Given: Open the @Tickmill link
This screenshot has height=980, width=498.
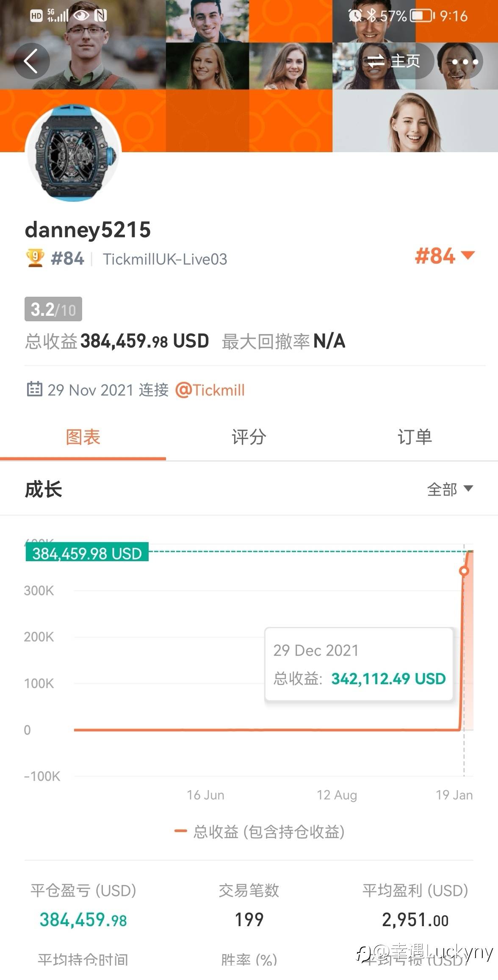Looking at the screenshot, I should tap(210, 390).
